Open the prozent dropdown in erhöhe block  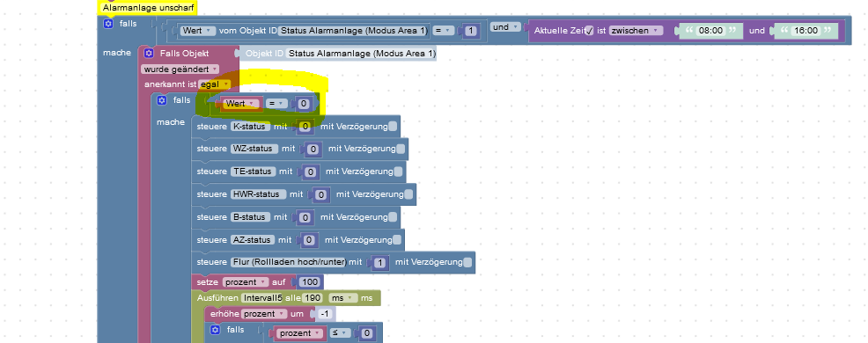[265, 314]
